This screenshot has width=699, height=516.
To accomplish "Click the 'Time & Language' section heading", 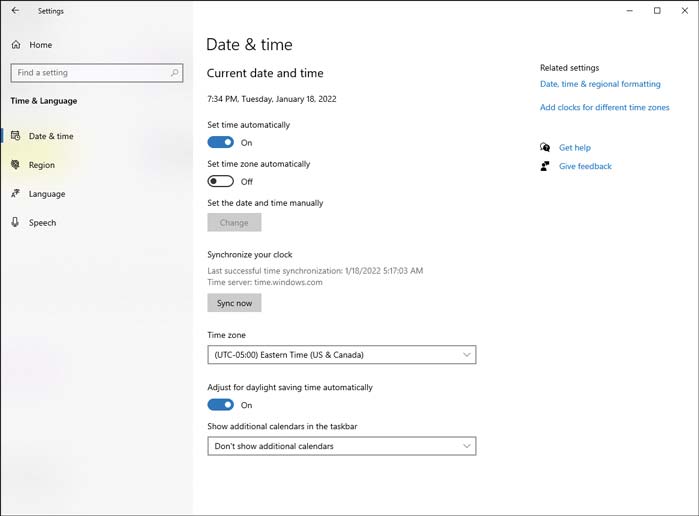I will click(x=44, y=101).
